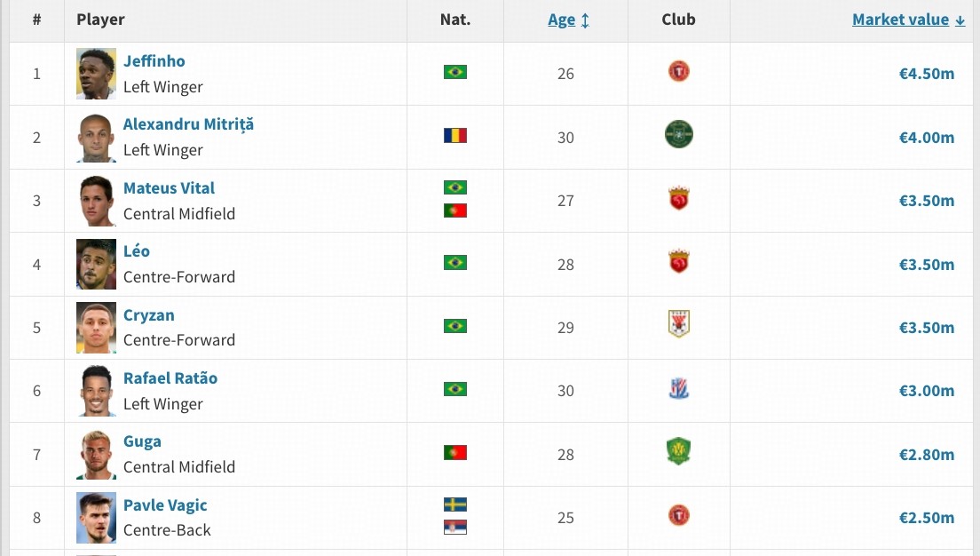Click Jeffinho's club crest icon

click(x=679, y=72)
